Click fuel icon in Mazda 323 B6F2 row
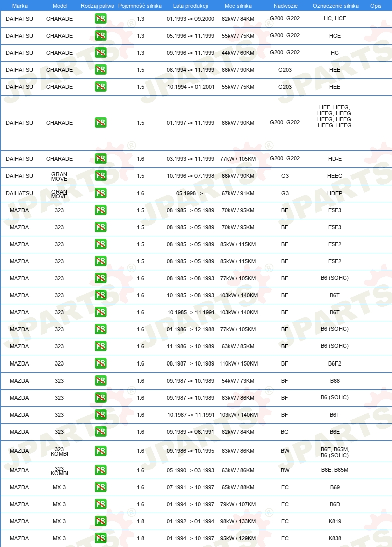This screenshot has height=547, width=392. pos(100,363)
